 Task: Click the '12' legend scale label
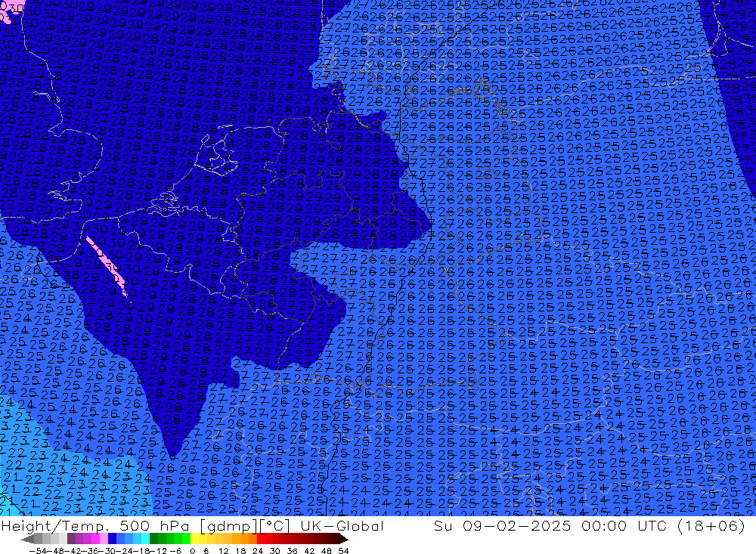[223, 551]
